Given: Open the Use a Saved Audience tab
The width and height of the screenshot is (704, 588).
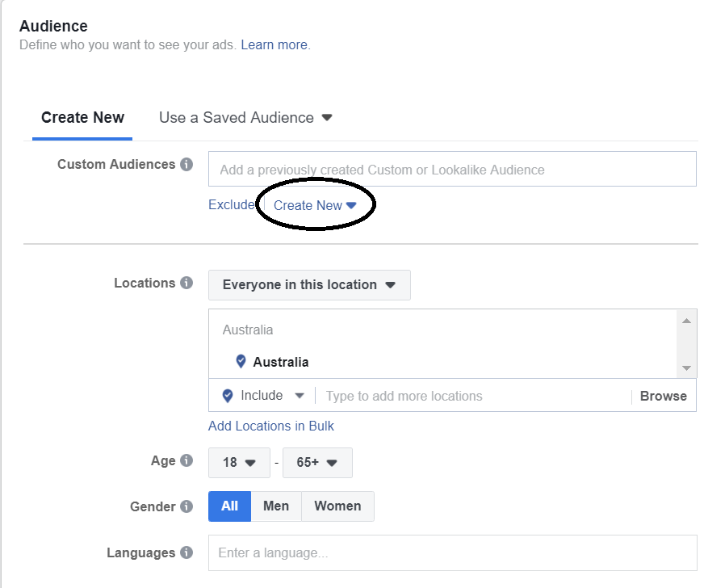Looking at the screenshot, I should tap(245, 118).
